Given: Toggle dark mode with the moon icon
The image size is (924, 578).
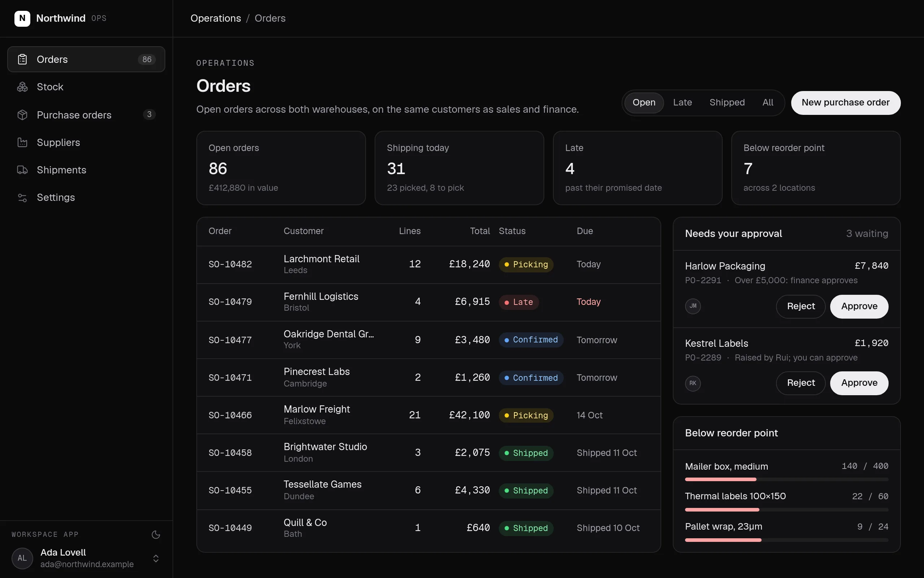Looking at the screenshot, I should 156,534.
